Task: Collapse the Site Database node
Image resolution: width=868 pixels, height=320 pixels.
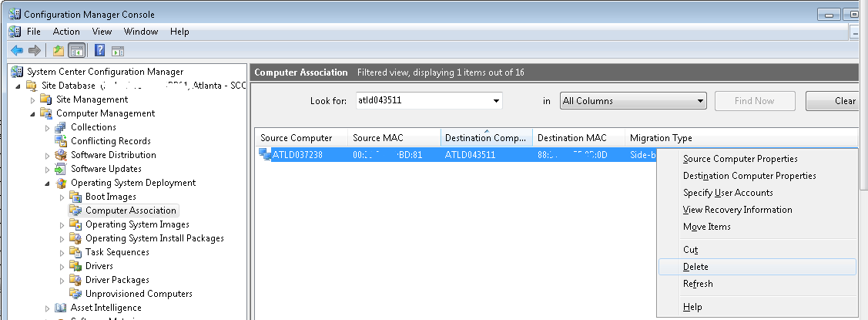Action: coord(18,86)
